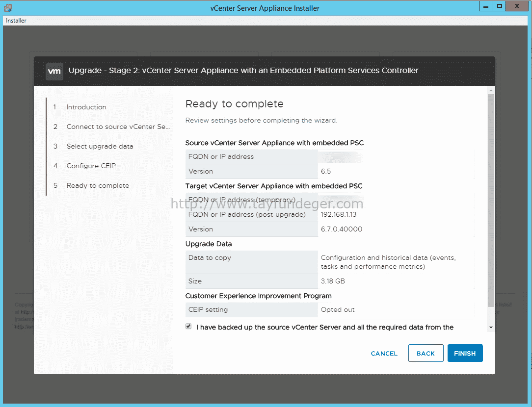Click the scrollbar up arrow
Screen dimensions: 532x407
coord(491,90)
